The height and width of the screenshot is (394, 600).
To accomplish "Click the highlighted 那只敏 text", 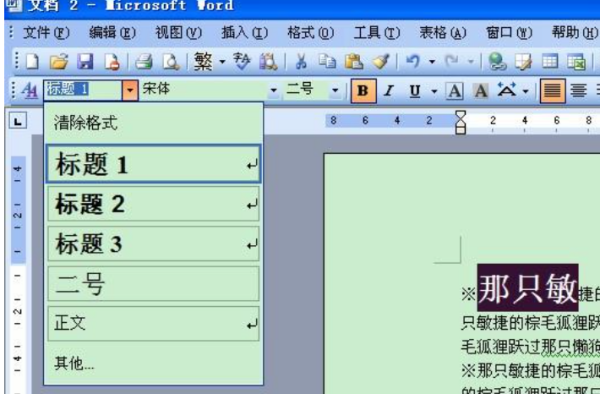I will coord(528,288).
